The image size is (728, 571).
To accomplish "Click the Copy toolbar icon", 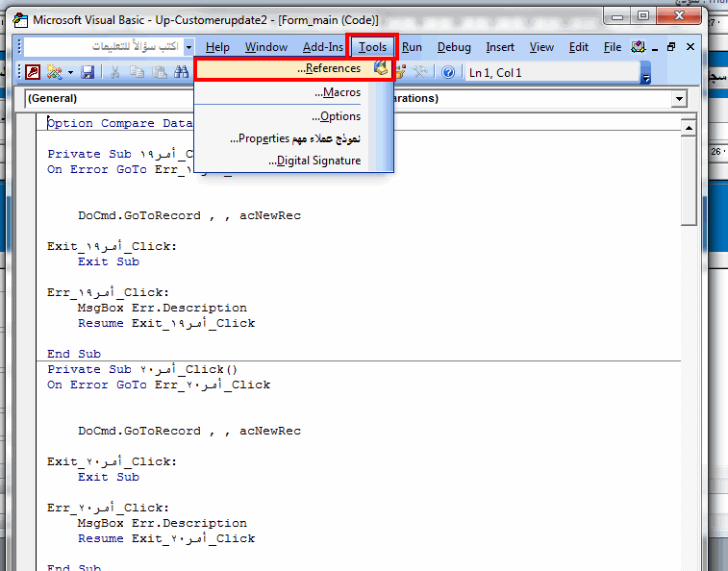I will click(x=137, y=72).
